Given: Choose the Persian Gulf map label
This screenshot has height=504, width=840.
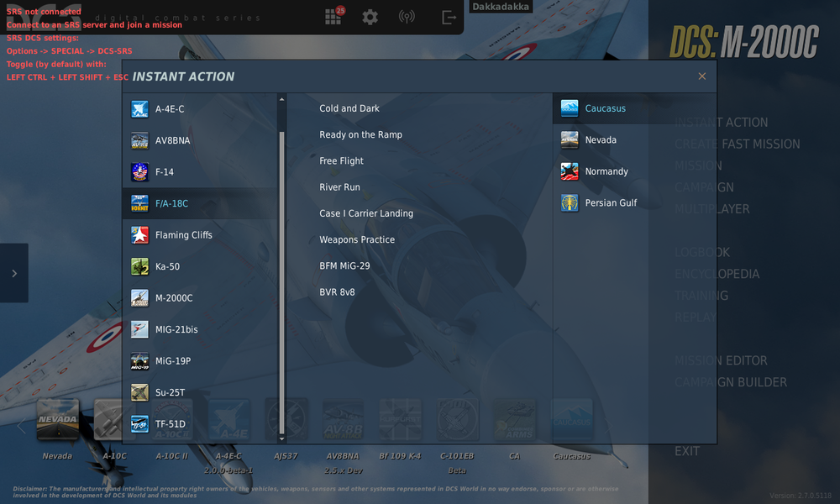Looking at the screenshot, I should (x=611, y=203).
